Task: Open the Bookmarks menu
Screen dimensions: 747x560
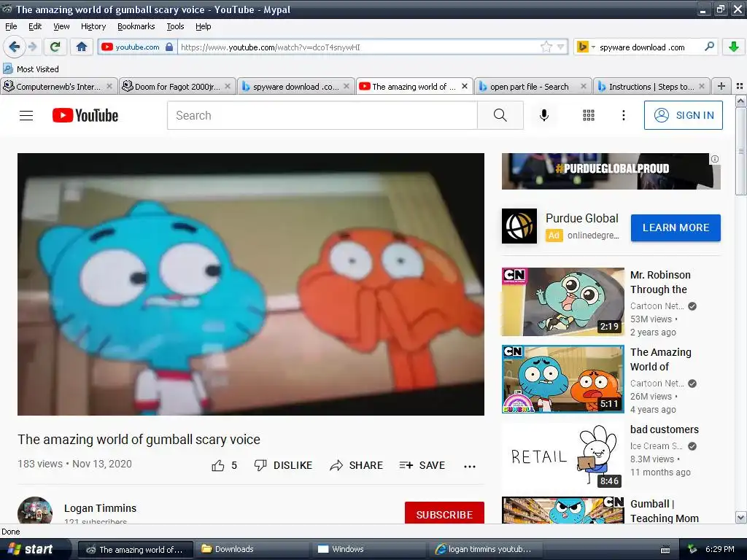Action: (x=136, y=26)
